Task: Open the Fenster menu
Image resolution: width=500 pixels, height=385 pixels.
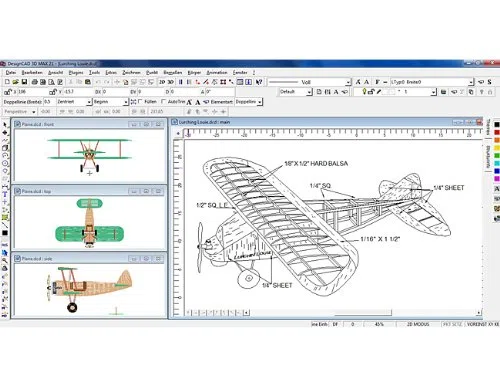Action: coord(240,72)
